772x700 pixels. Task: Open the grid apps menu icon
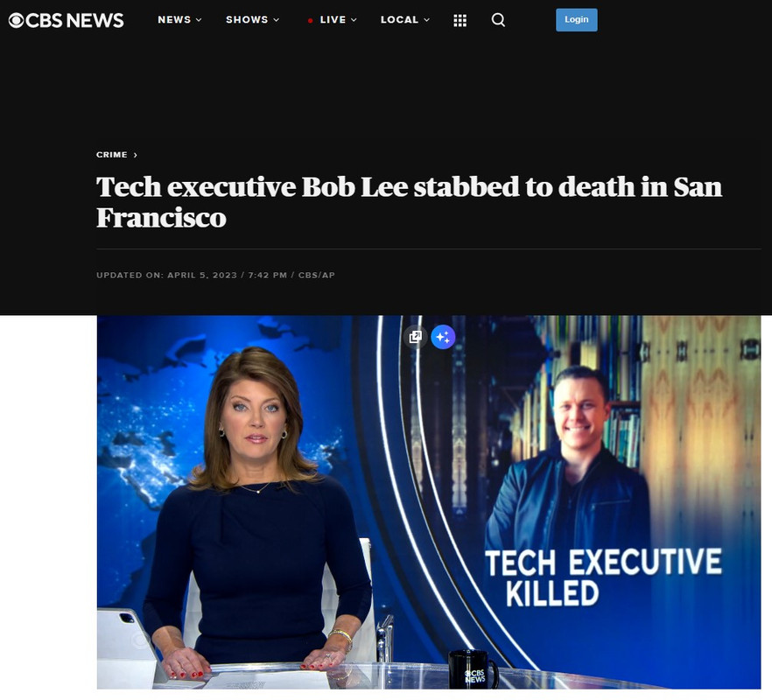tap(460, 20)
